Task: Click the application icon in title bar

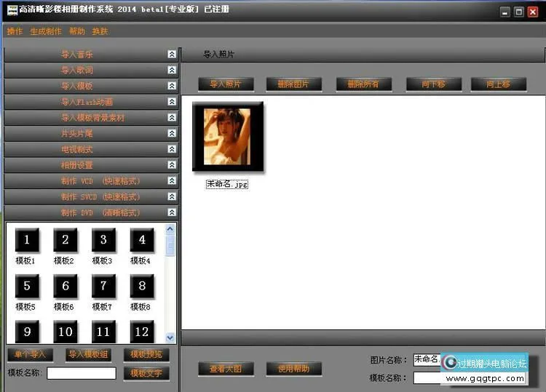Action: click(12, 9)
